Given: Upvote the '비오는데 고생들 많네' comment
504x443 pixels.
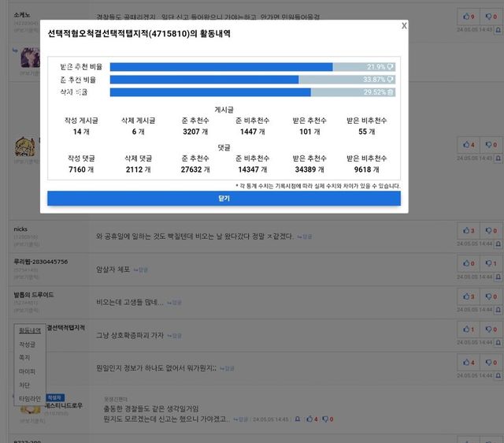Looking at the screenshot, I should (x=468, y=296).
